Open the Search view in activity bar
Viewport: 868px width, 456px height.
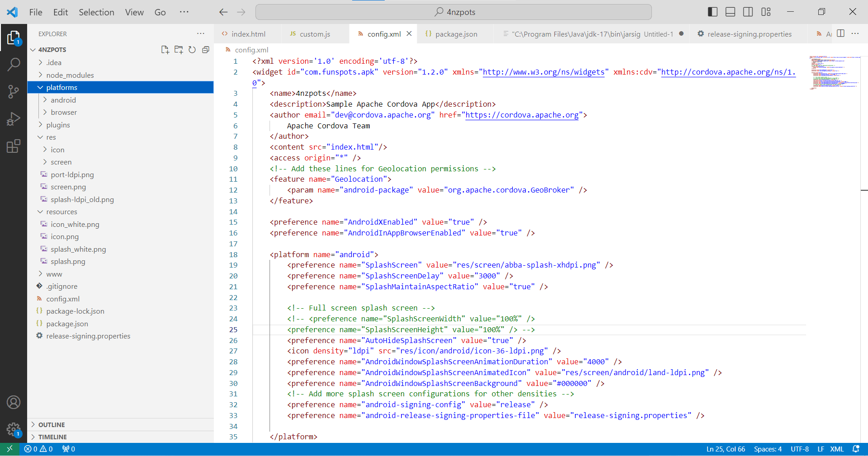[14, 65]
